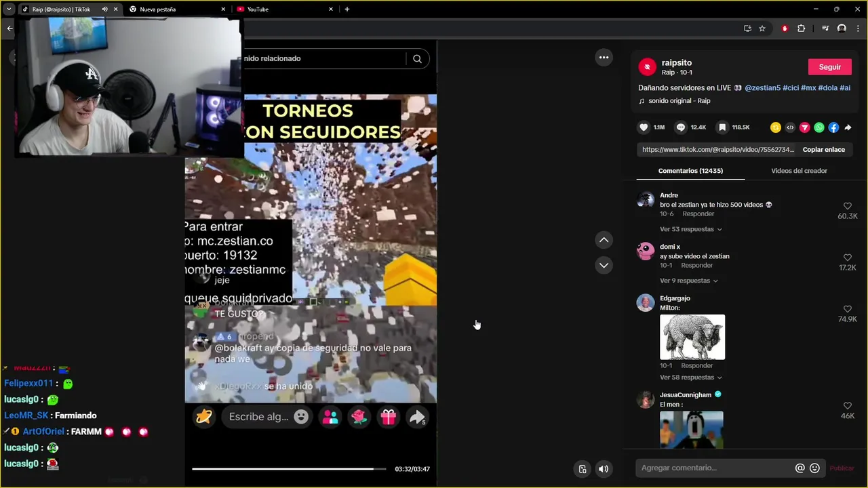
Task: Repost using the yellow repost icon
Action: pyautogui.click(x=776, y=127)
